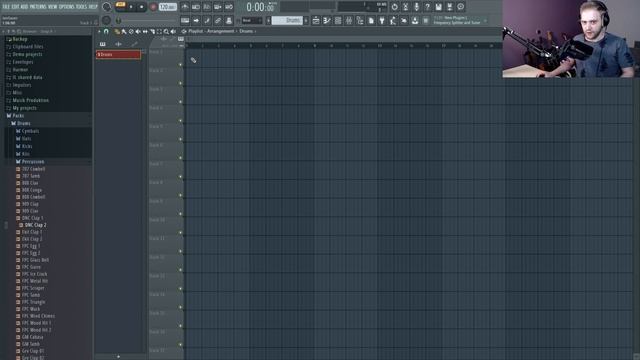Open the Browser view icon

tap(360, 20)
